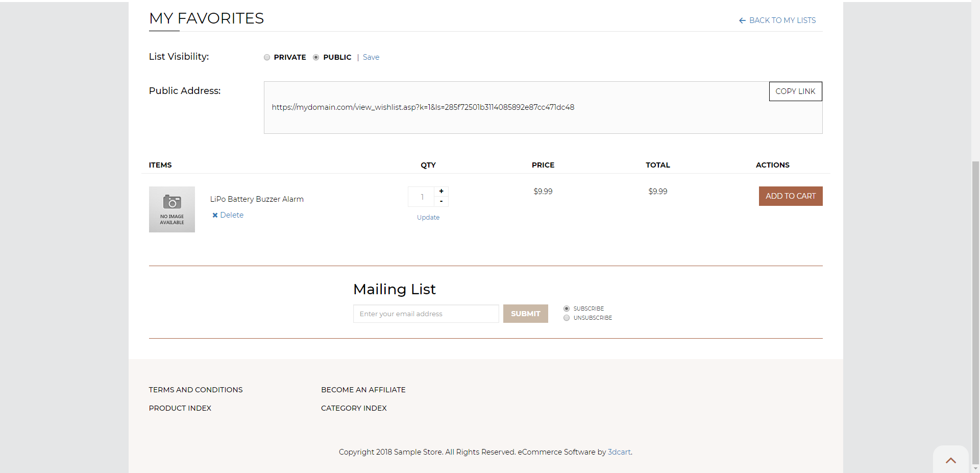Click the email address input field
Screen dimensions: 980x473
pos(426,314)
